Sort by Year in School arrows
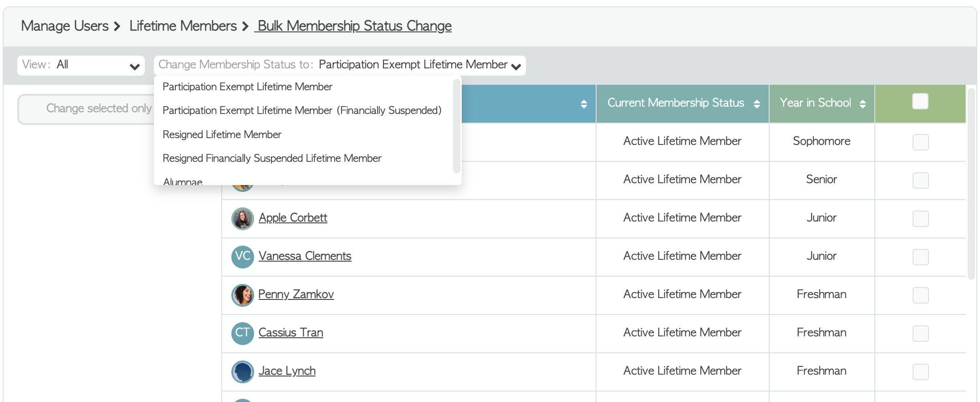 coord(863,104)
